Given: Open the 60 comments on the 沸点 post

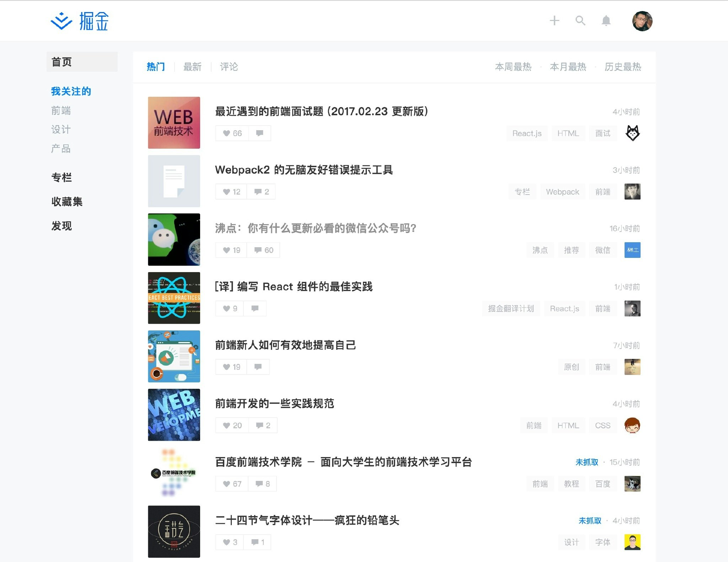Looking at the screenshot, I should [263, 250].
